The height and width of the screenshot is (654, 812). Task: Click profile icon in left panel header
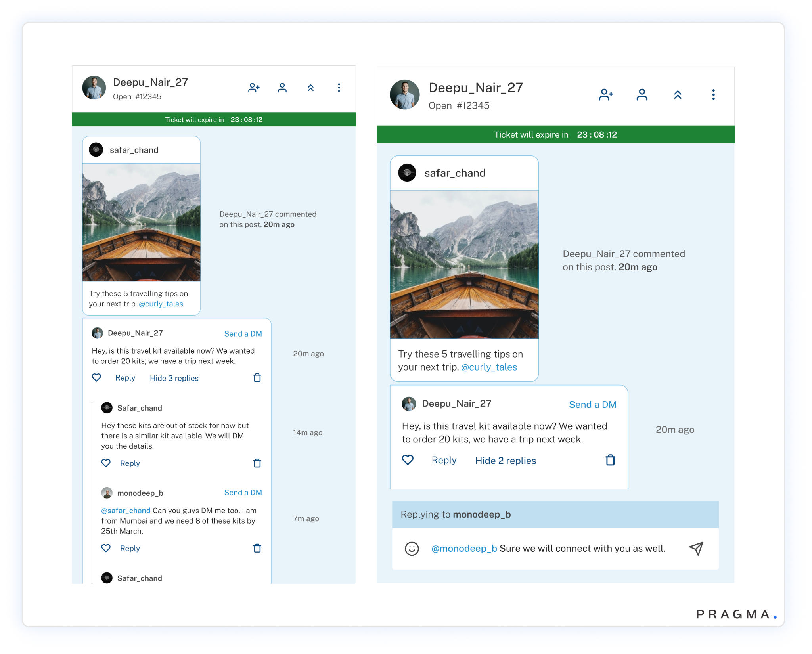coord(282,88)
